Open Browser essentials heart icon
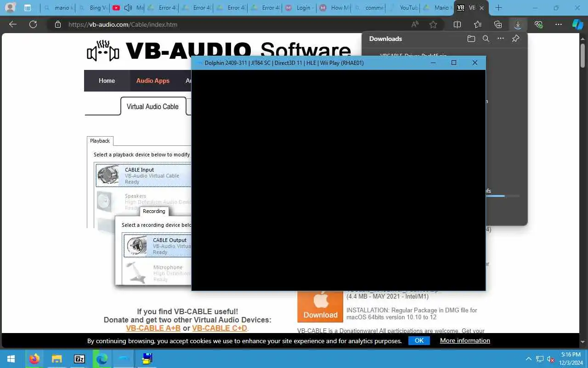The image size is (588, 368). tap(538, 24)
